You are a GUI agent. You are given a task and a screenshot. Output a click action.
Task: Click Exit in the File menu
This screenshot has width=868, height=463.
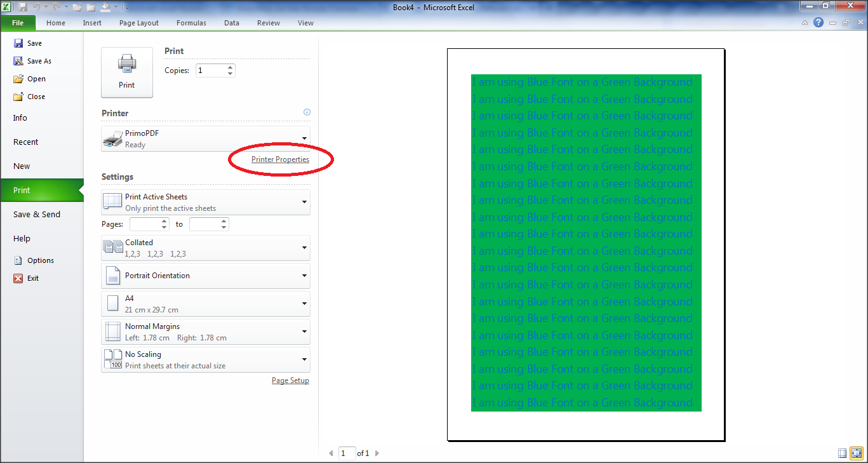click(x=32, y=278)
